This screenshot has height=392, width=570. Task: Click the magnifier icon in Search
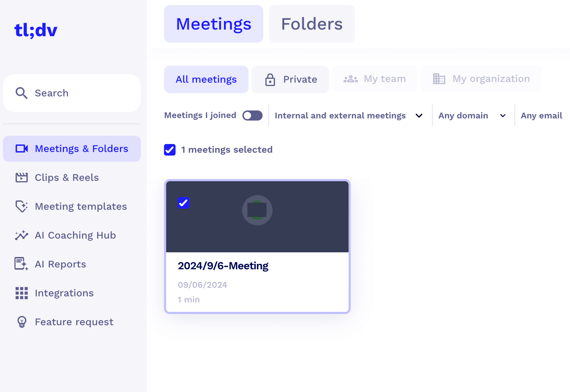click(x=22, y=93)
